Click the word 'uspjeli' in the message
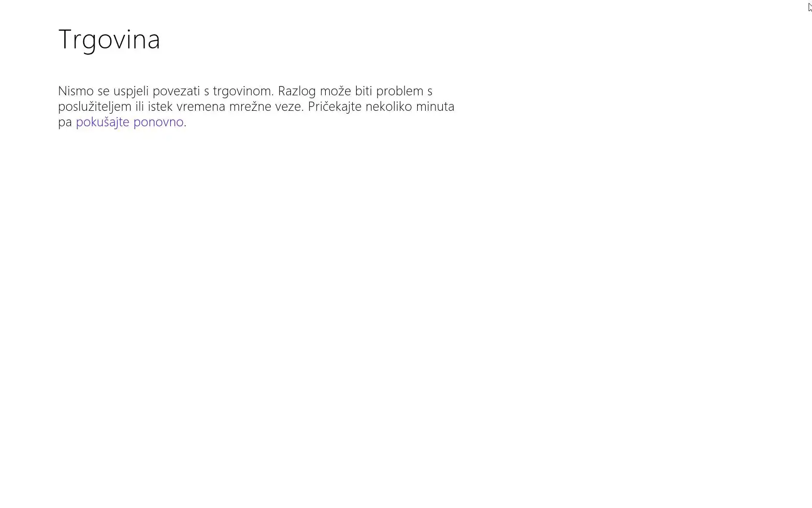812x508 pixels. (131, 92)
